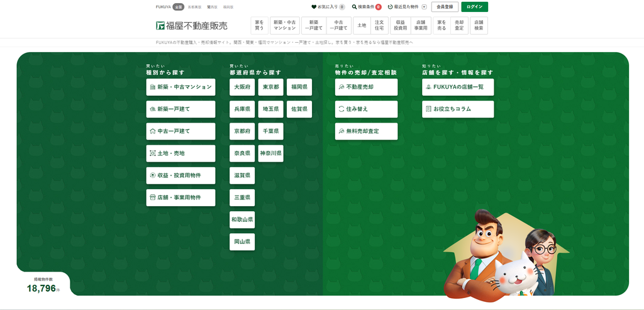This screenshot has width=644, height=310.
Task: Open 新築・中古マンション in top navigation
Action: 285,25
